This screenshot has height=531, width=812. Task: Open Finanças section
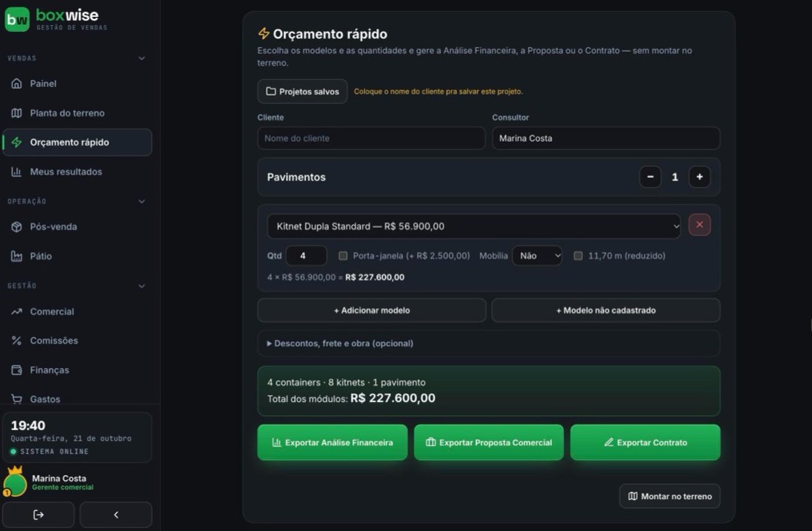click(78, 370)
